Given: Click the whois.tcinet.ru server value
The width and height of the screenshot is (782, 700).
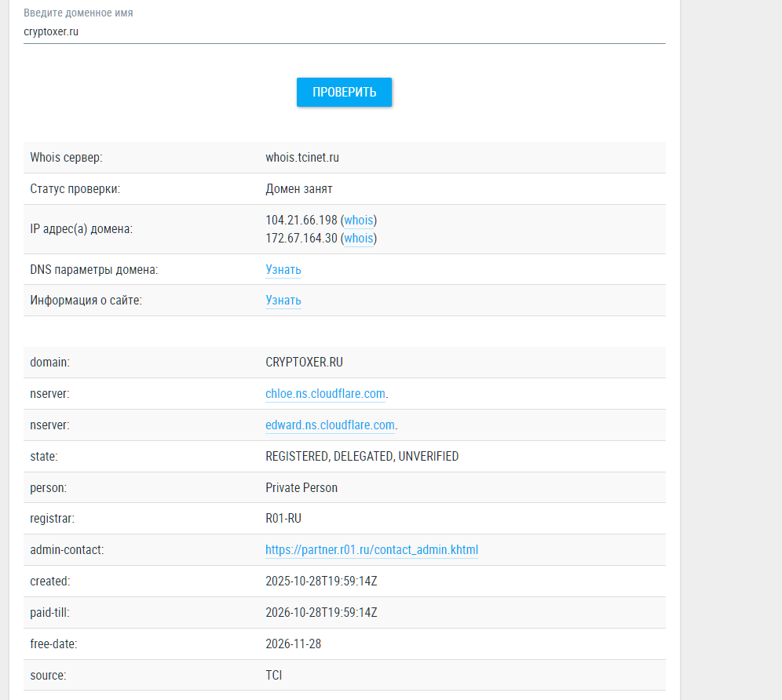Looking at the screenshot, I should [x=302, y=158].
